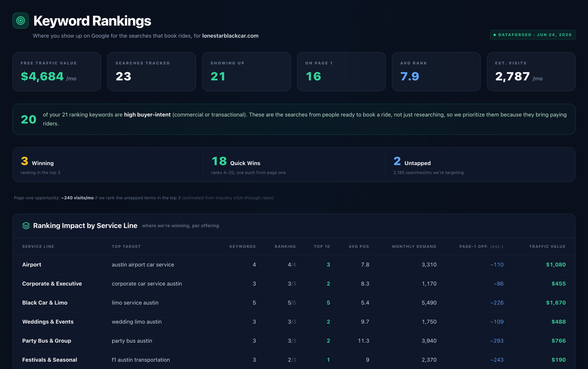Viewport: 588px width, 369px height.
Task: Sort by the Page-1 Opp. column header
Action: click(481, 246)
